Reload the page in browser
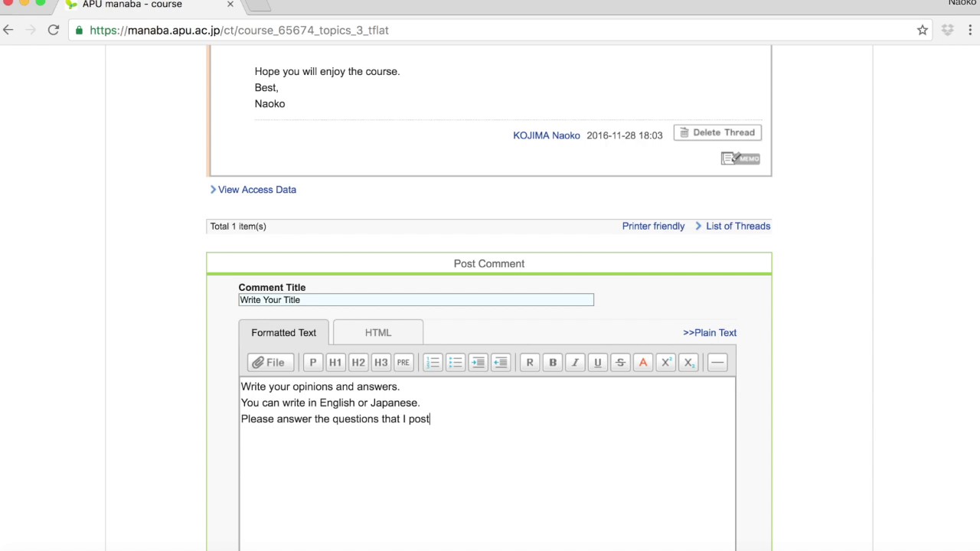 (54, 30)
